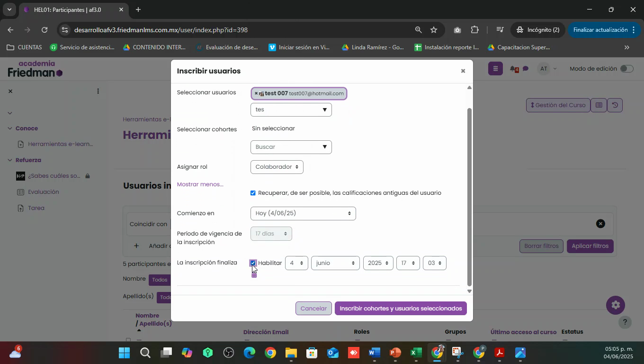This screenshot has width=644, height=364.
Task: Open a new browser tab
Action: pos(138,9)
